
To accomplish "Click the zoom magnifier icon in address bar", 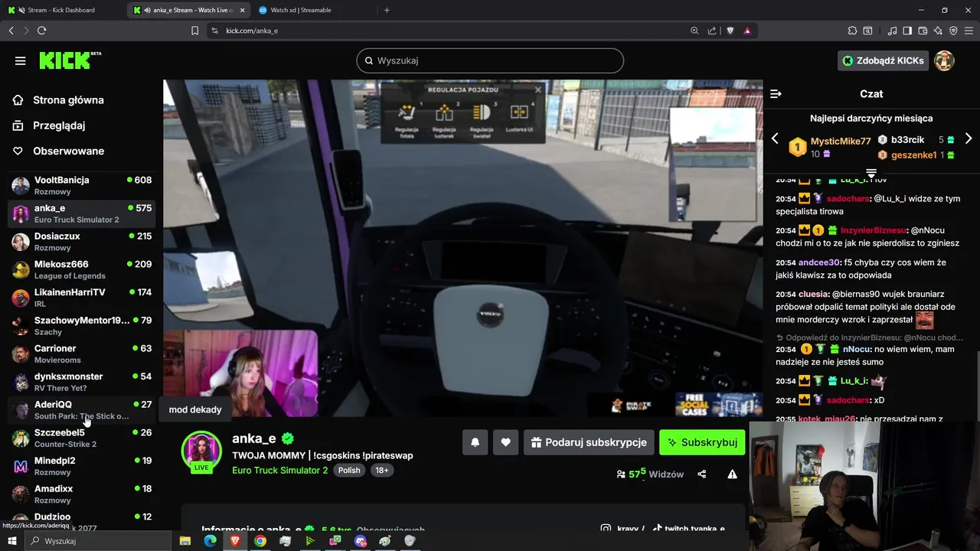I will point(694,31).
